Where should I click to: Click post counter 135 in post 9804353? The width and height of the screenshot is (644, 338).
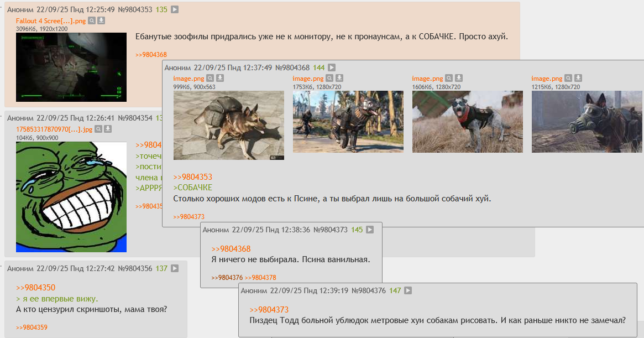[x=161, y=9]
